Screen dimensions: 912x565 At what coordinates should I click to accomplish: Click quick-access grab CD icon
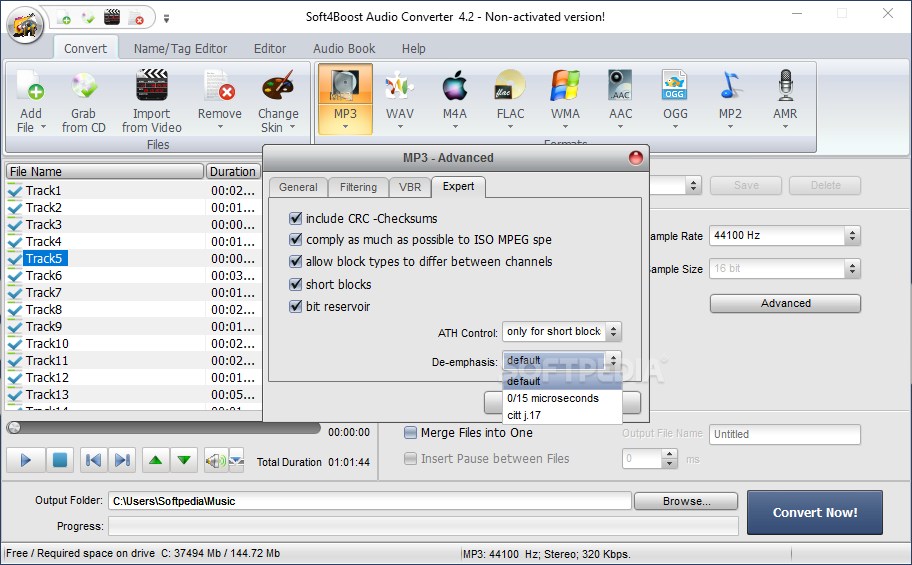pos(88,17)
